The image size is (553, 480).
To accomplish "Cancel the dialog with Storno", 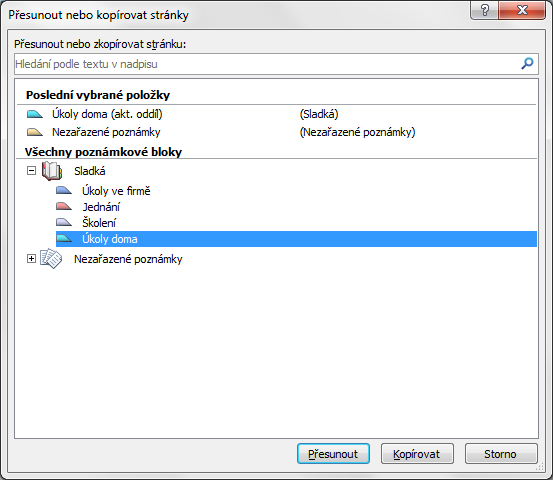I will click(x=501, y=454).
